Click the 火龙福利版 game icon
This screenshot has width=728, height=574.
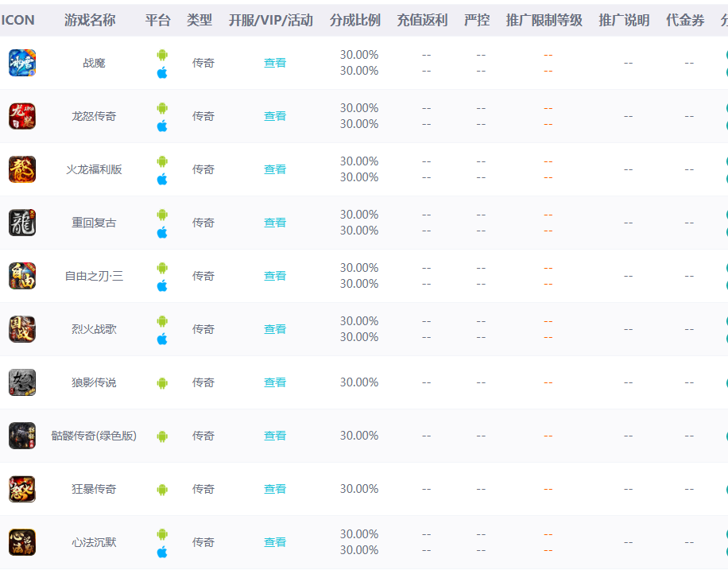coord(22,169)
